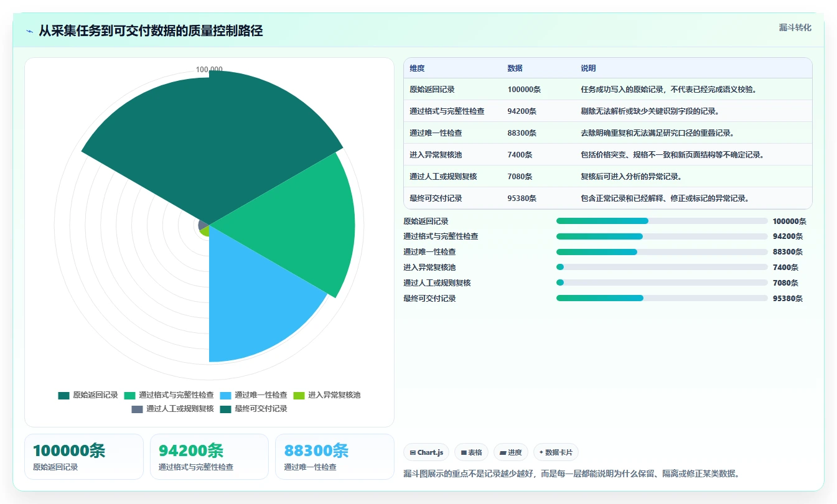Select the 进度 tag
The image size is (837, 504).
click(511, 452)
